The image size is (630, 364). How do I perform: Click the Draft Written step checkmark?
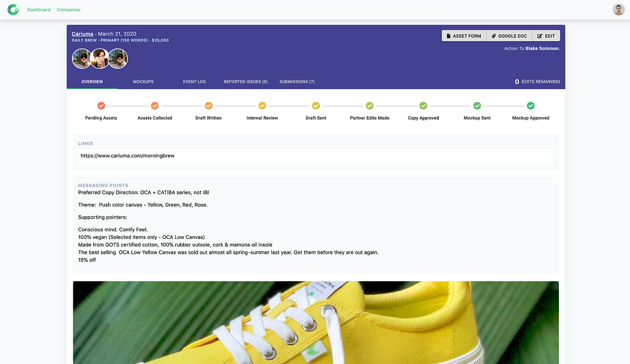click(x=208, y=106)
